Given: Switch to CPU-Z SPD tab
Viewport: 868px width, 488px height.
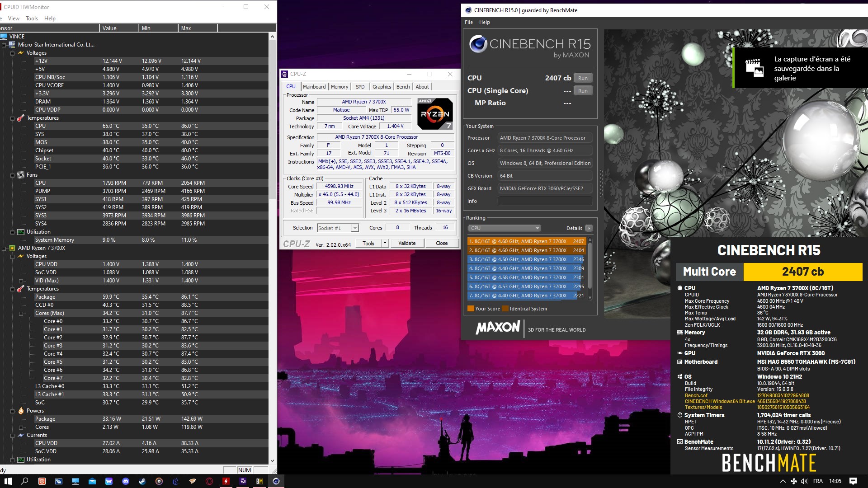Looking at the screenshot, I should [360, 87].
